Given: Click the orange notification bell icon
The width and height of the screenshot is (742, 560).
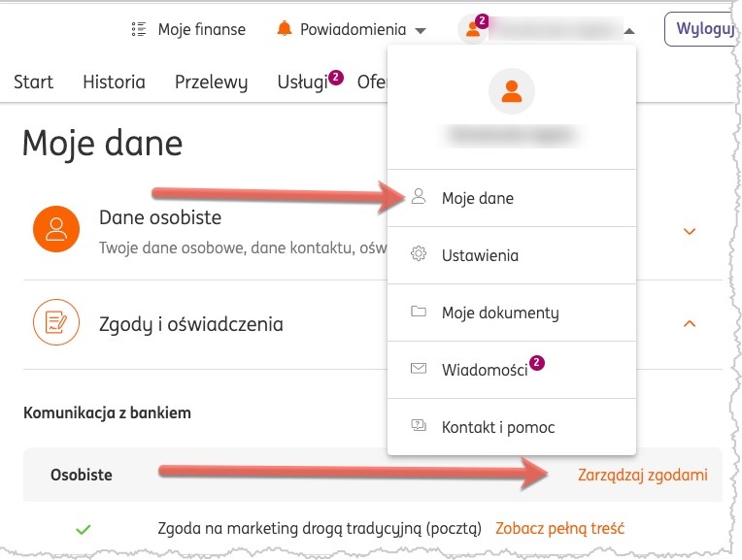Looking at the screenshot, I should click(284, 29).
